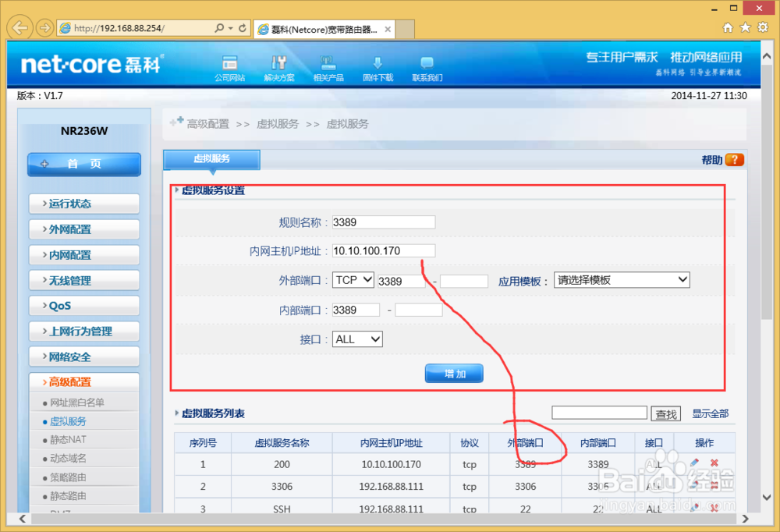This screenshot has height=532, width=780.
Task: Open the TCP protocol dropdown
Action: [353, 280]
